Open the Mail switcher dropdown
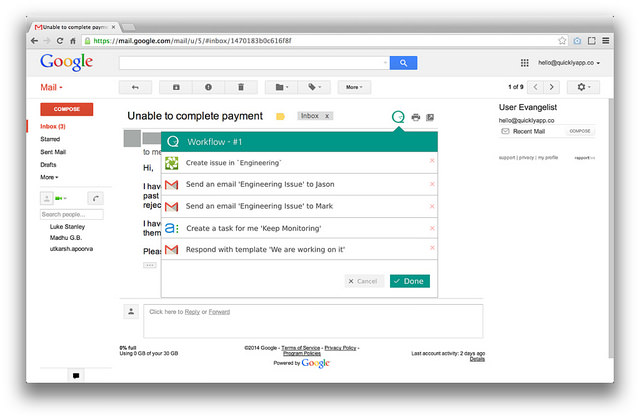This screenshot has width=640, height=419. 51,87
